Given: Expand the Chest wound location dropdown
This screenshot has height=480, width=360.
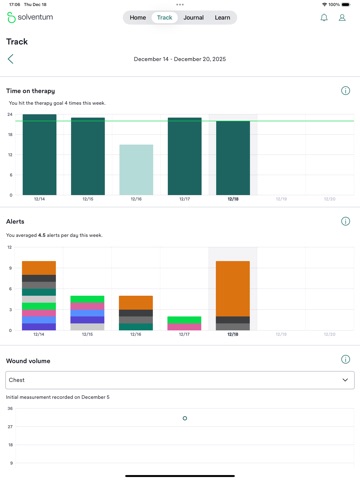Looking at the screenshot, I should [180, 380].
